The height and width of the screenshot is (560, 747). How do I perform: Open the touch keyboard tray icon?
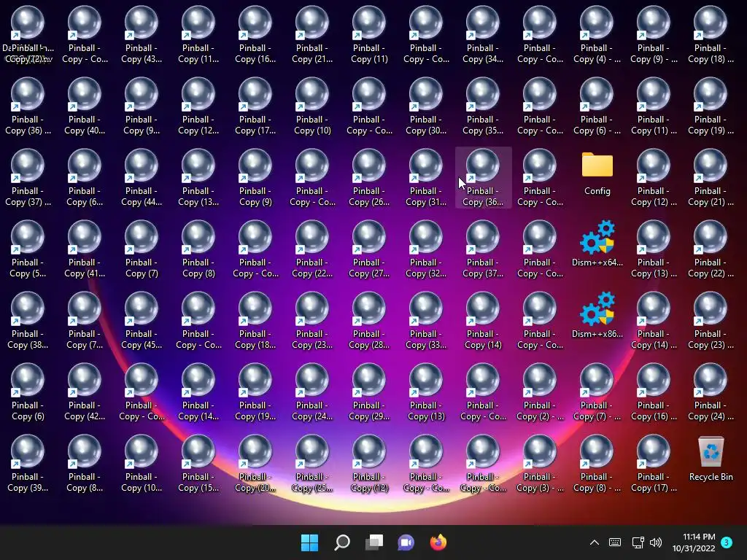615,542
